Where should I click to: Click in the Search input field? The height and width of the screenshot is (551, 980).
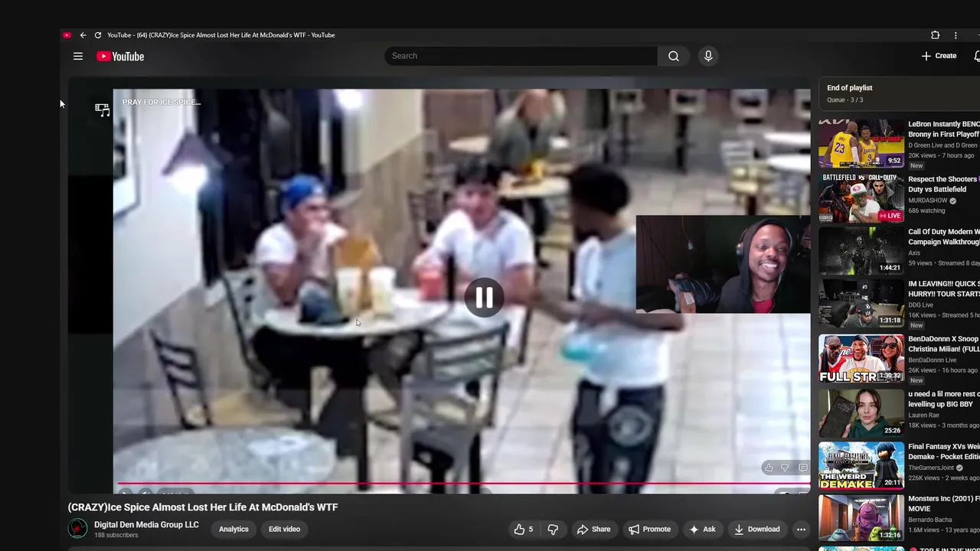coord(521,56)
